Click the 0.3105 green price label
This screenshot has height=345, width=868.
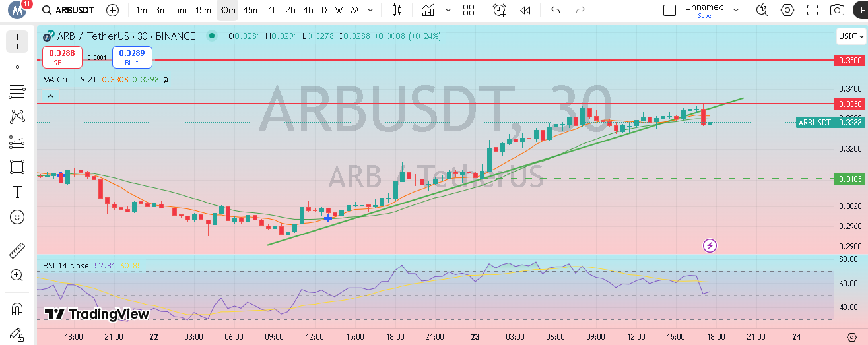(850, 179)
